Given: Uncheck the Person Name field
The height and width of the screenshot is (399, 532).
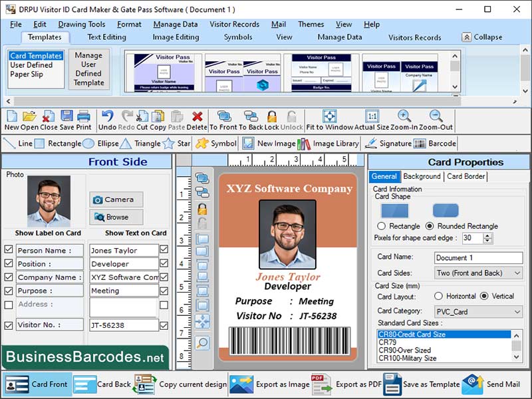Looking at the screenshot, I should coord(9,249).
